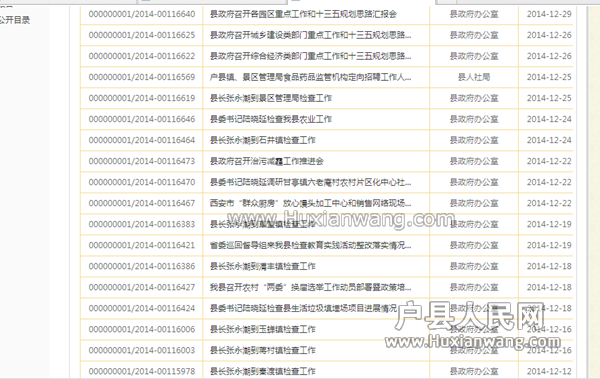Click index number 000000001/2014-00116383

[x=142, y=224]
